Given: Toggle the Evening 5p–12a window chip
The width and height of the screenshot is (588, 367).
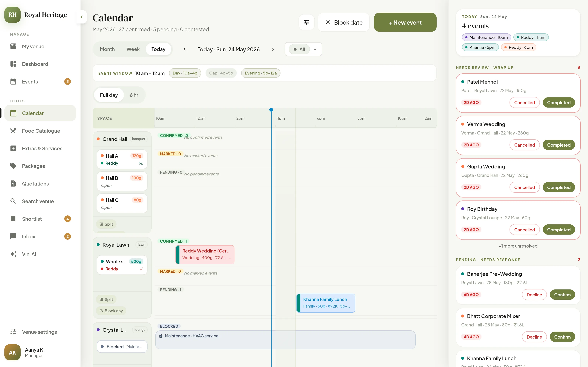Looking at the screenshot, I should 261,73.
